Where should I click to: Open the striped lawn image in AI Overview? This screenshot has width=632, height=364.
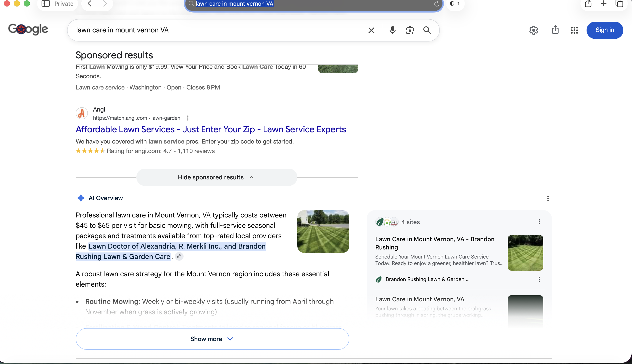pyautogui.click(x=323, y=231)
